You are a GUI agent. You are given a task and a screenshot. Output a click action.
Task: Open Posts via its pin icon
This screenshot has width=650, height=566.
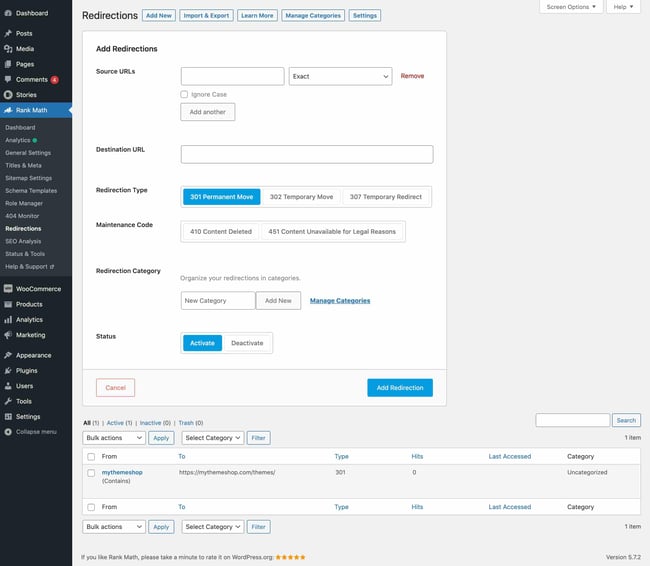click(x=8, y=34)
